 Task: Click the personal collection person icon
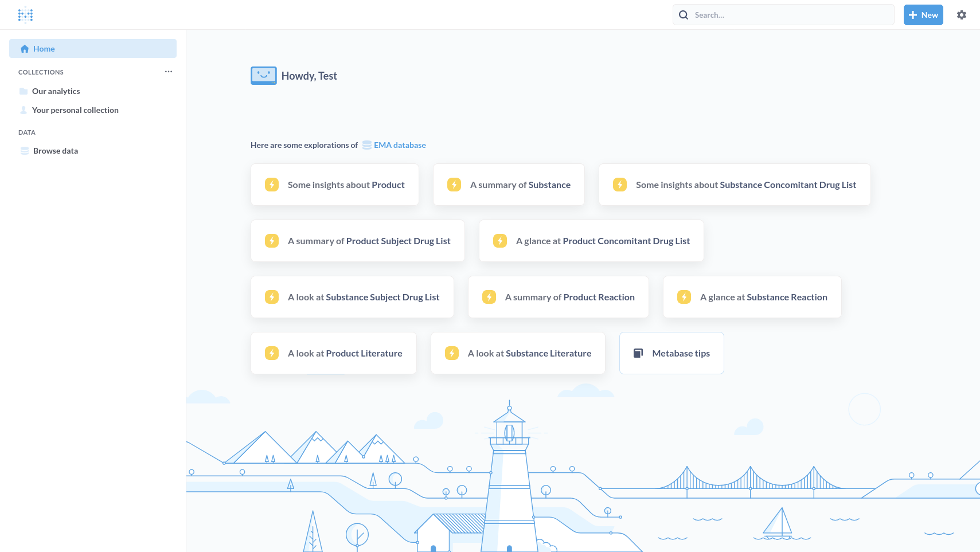24,110
